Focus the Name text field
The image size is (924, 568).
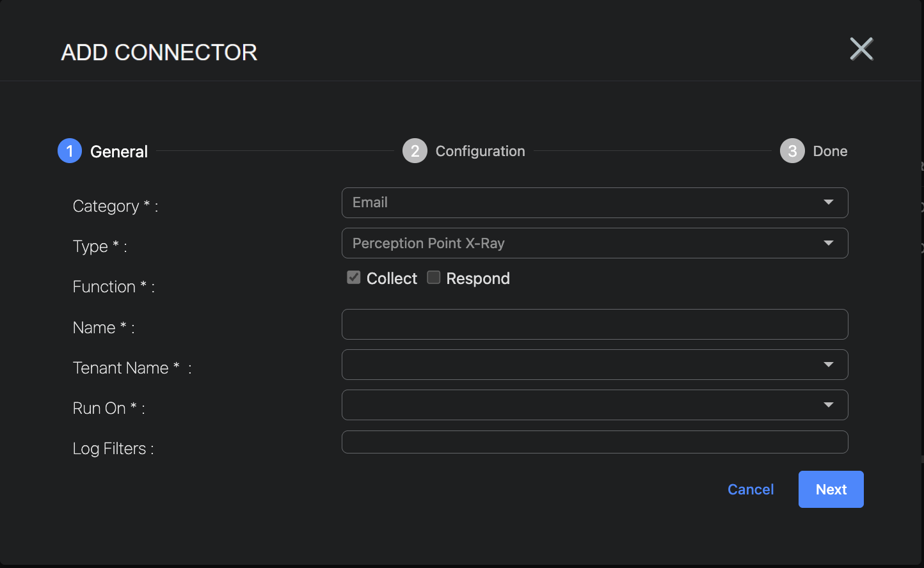click(x=594, y=324)
